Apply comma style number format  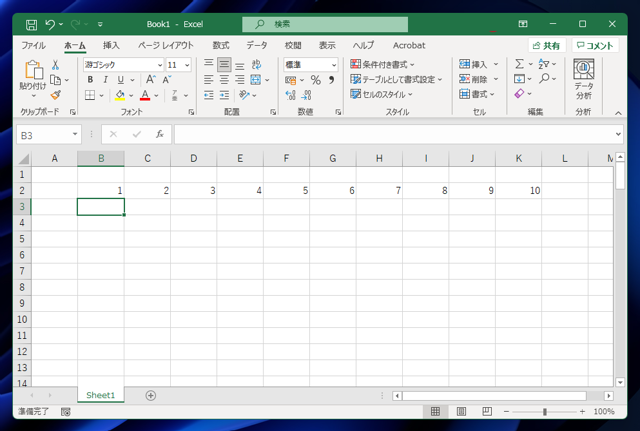pos(331,80)
